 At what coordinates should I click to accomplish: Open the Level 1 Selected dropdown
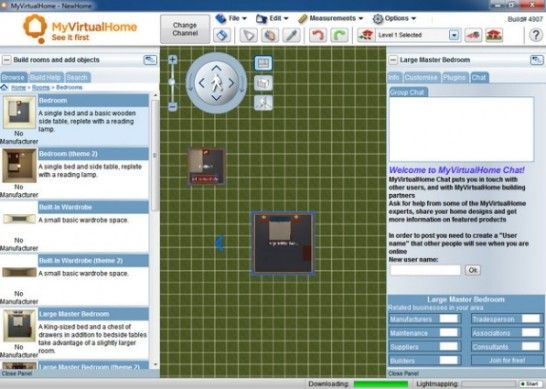(x=454, y=35)
